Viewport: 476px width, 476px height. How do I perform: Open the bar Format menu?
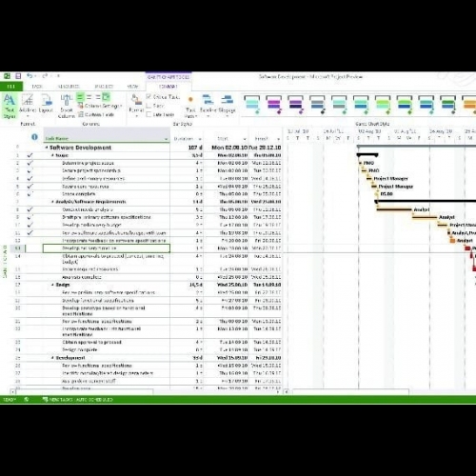136,105
